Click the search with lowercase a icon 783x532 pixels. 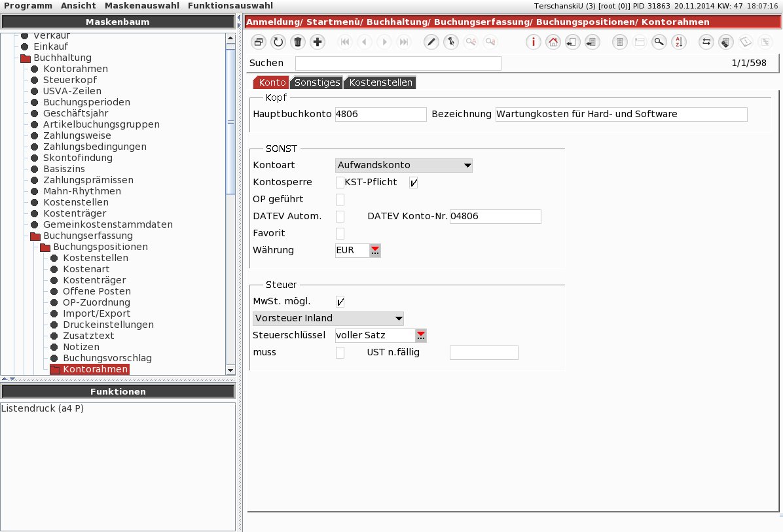pyautogui.click(x=490, y=42)
